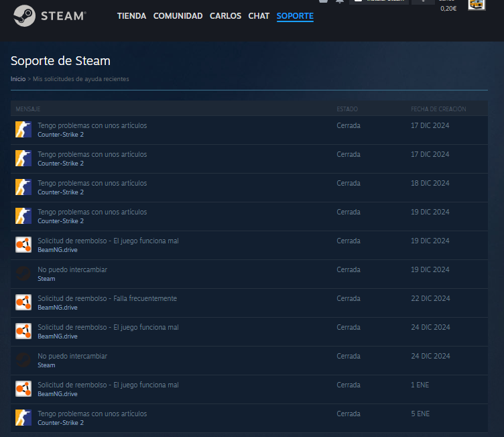This screenshot has height=437, width=504.
Task: Click the '5 ENE' creation date
Action: 420,414
